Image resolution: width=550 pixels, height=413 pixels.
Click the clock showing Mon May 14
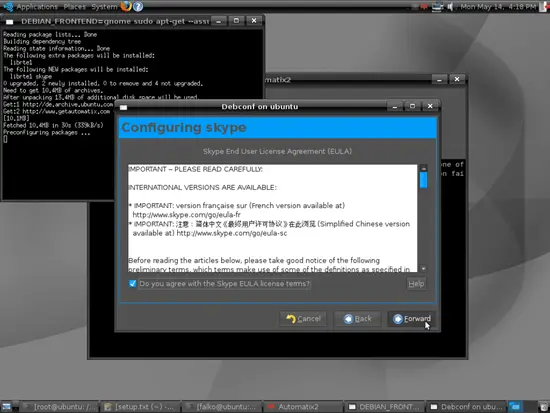[x=498, y=7]
